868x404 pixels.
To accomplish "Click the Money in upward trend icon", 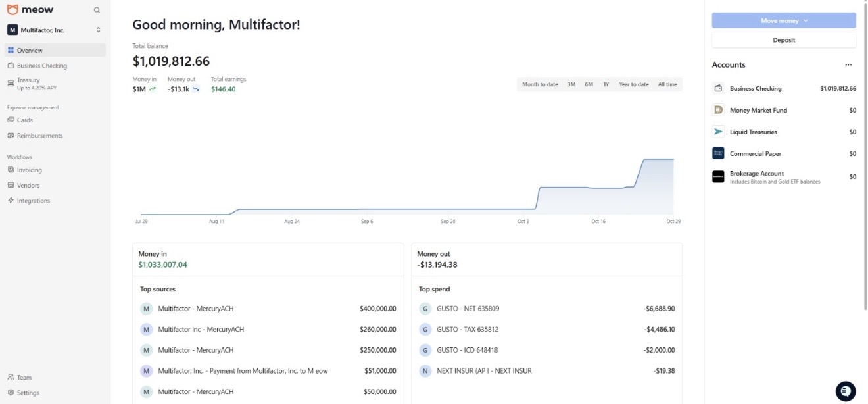I will pyautogui.click(x=153, y=89).
